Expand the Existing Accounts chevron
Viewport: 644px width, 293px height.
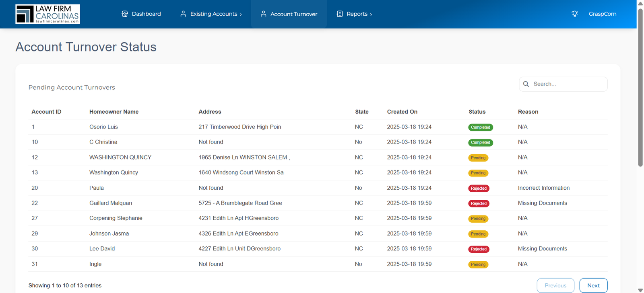pos(241,14)
